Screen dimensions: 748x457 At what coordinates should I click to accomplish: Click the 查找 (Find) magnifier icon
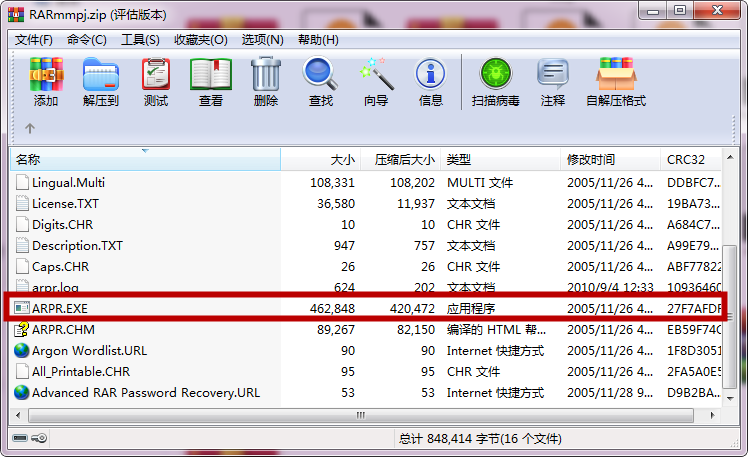point(320,74)
